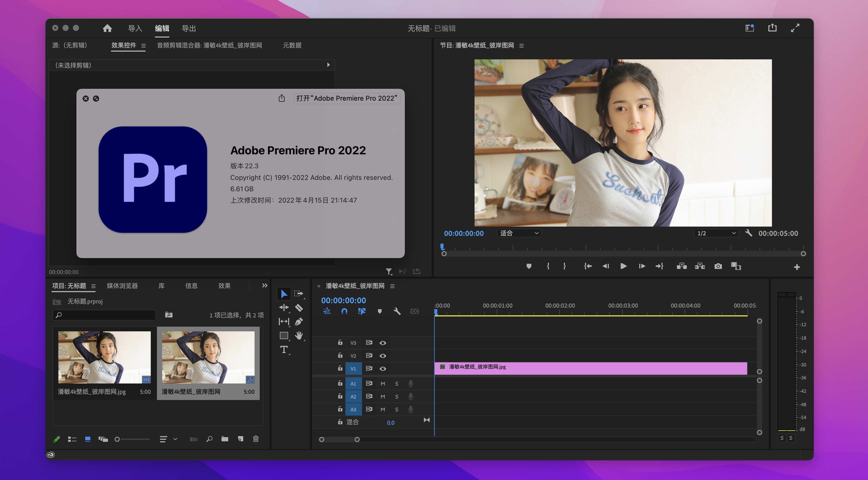Select the Razor tool
This screenshot has width=868, height=480.
tap(298, 308)
